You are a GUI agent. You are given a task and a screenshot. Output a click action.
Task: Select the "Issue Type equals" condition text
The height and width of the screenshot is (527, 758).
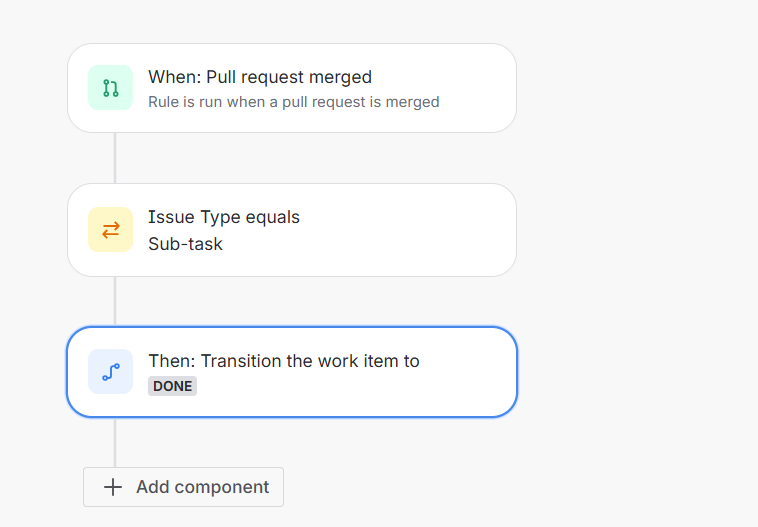tap(224, 217)
